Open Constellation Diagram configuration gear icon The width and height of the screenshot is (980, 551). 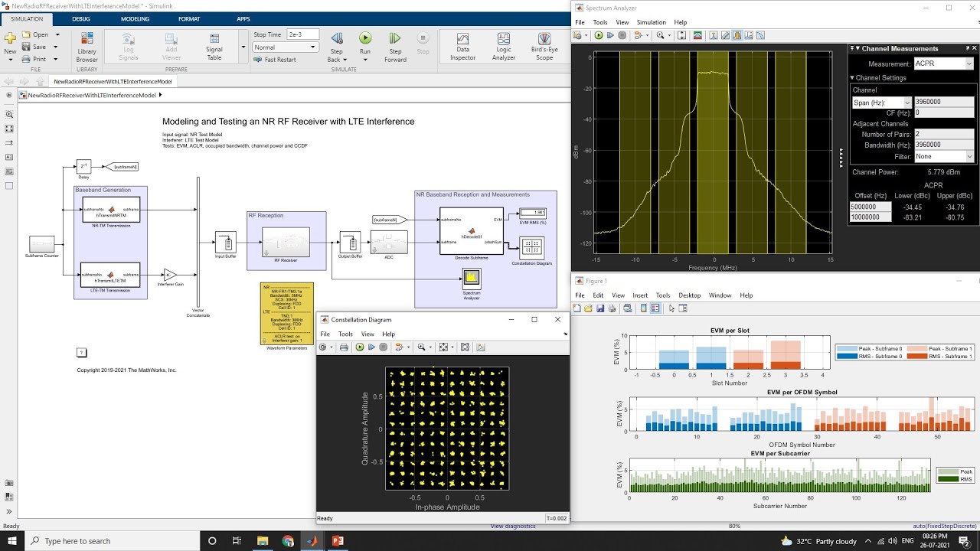[323, 347]
